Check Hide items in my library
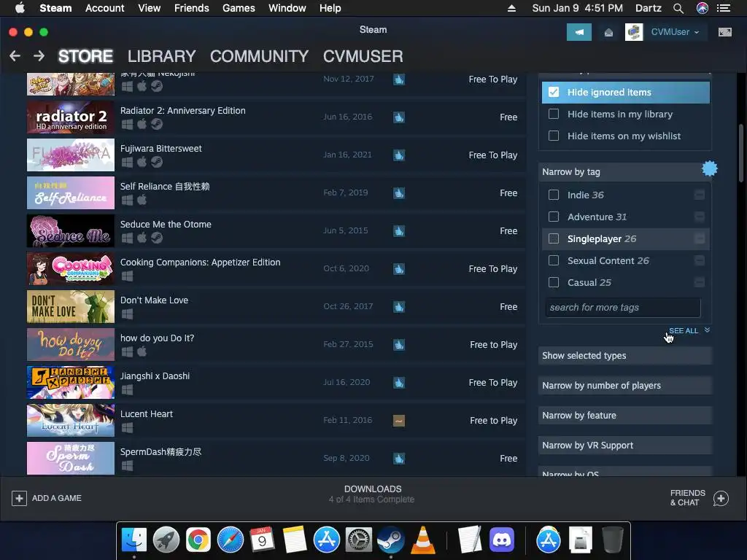The height and width of the screenshot is (560, 747). click(x=554, y=114)
